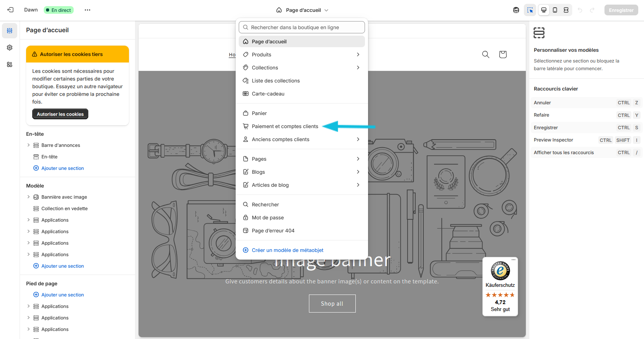Switch to desktop preview
This screenshot has height=339, width=644.
coord(544,10)
